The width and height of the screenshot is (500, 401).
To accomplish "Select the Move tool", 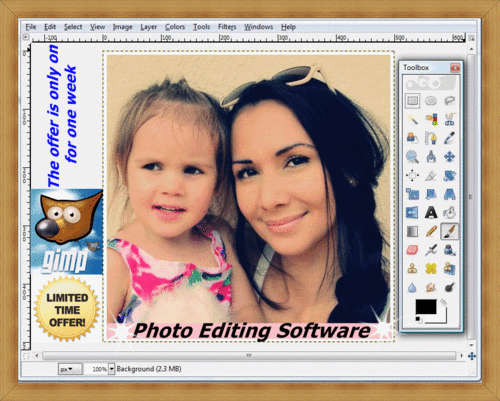I will (x=450, y=157).
